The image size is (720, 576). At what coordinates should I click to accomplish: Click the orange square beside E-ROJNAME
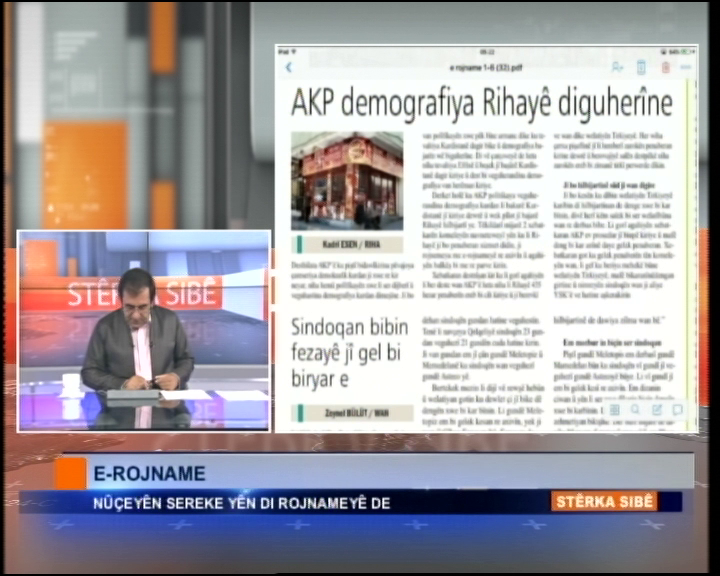(x=71, y=473)
